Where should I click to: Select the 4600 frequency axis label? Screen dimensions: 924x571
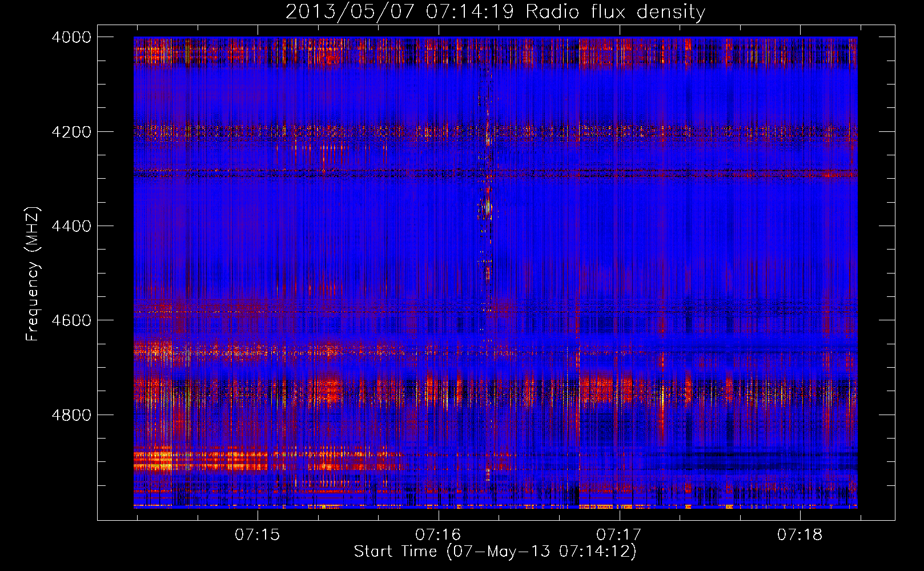click(71, 320)
